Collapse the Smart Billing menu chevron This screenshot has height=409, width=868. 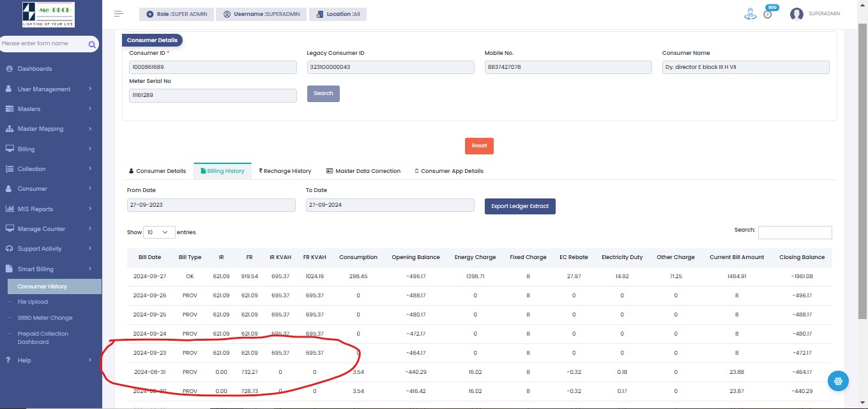90,269
